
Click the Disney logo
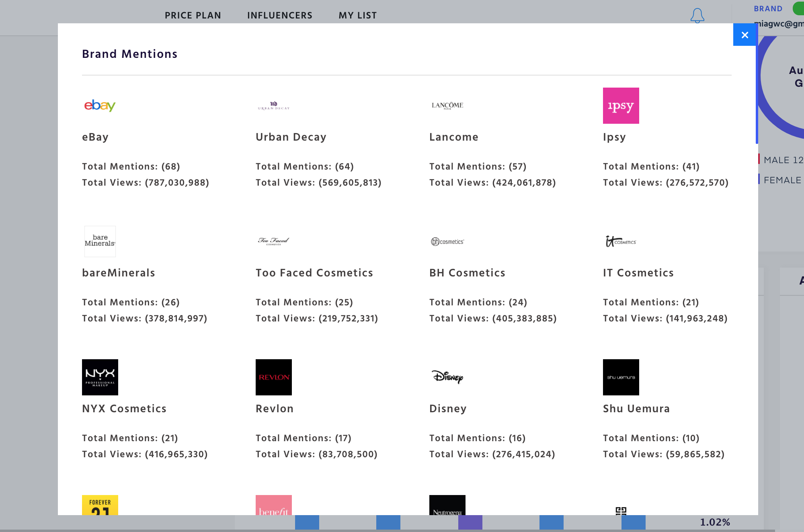pos(447,377)
